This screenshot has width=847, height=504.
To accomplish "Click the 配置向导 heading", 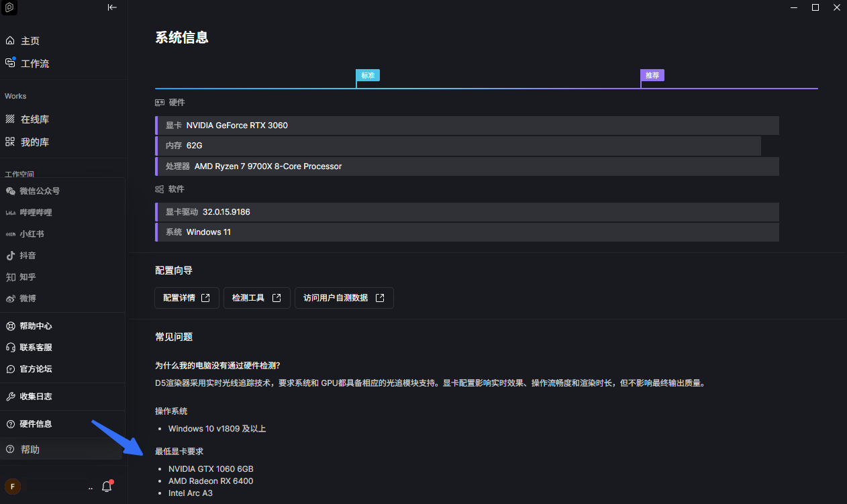I will pos(174,270).
